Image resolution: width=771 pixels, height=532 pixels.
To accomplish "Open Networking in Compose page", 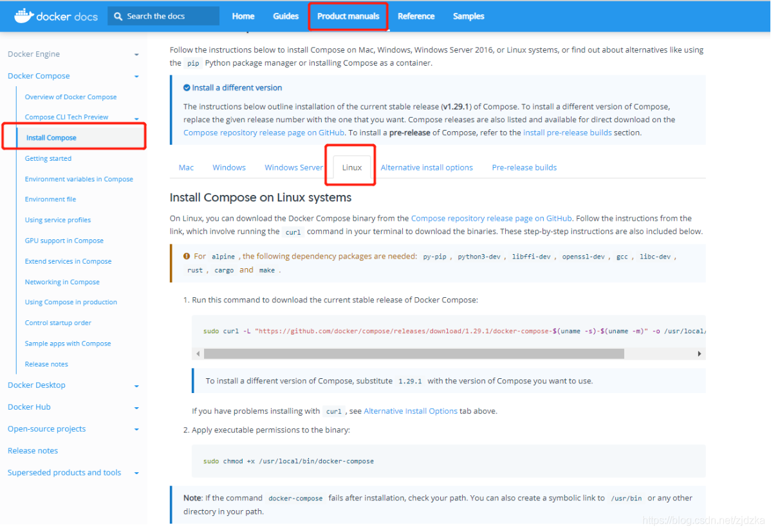I will coord(62,282).
